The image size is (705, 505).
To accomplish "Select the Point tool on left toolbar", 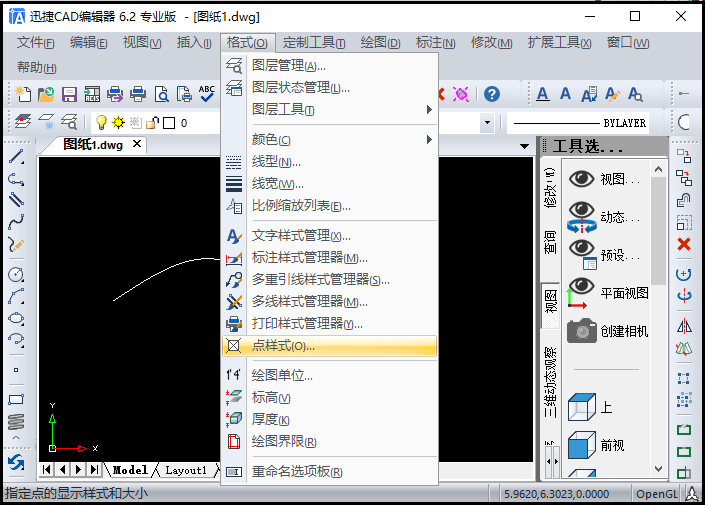I will [16, 370].
